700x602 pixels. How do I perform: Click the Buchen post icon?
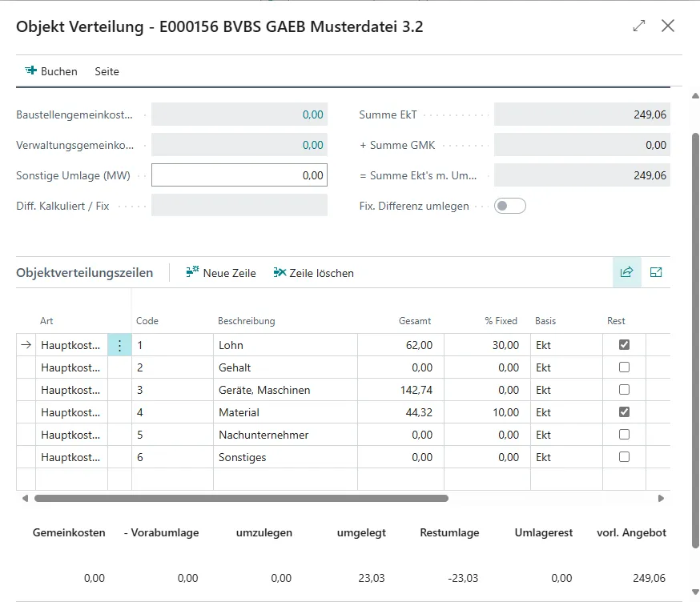tap(31, 71)
